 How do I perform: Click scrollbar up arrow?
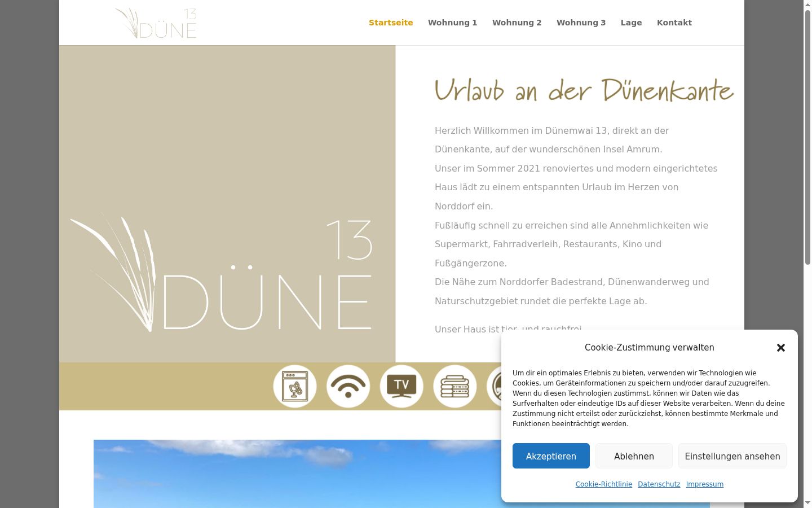[x=807, y=5]
